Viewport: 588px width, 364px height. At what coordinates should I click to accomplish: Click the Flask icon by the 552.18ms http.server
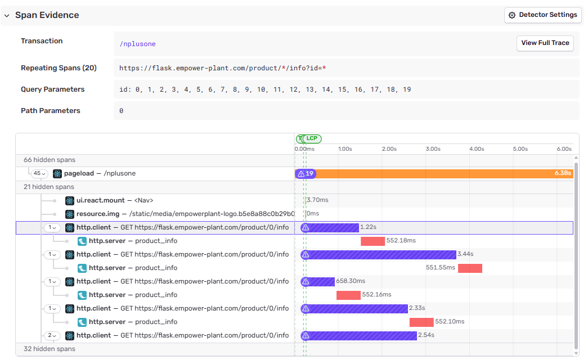click(x=82, y=241)
